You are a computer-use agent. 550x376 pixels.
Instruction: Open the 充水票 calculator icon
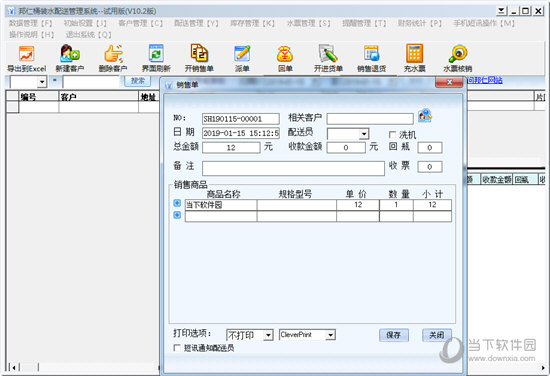point(414,58)
